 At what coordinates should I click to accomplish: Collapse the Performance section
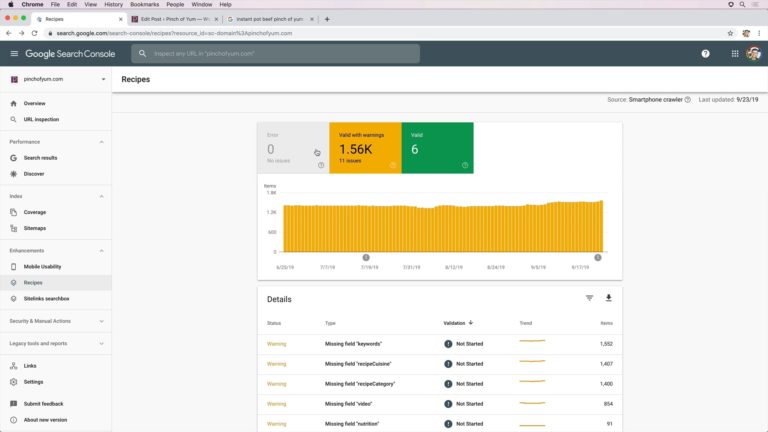101,142
